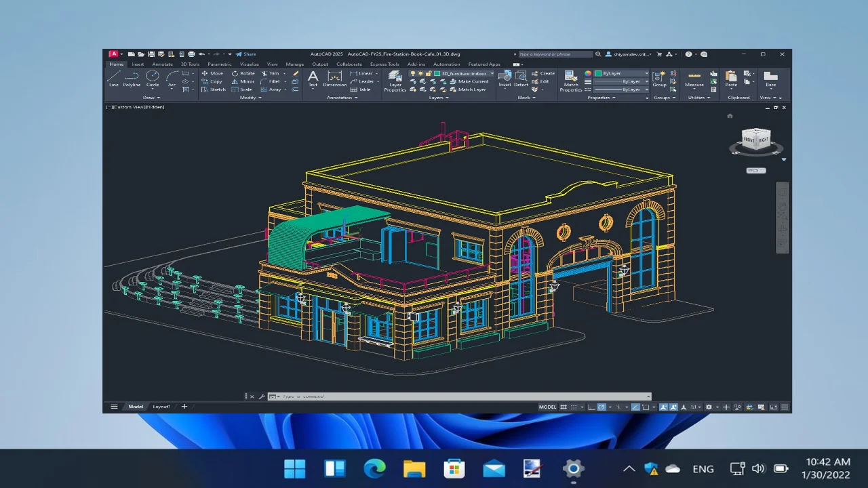Switch to the Visualize ribbon tab
The width and height of the screenshot is (868, 488).
coord(249,64)
